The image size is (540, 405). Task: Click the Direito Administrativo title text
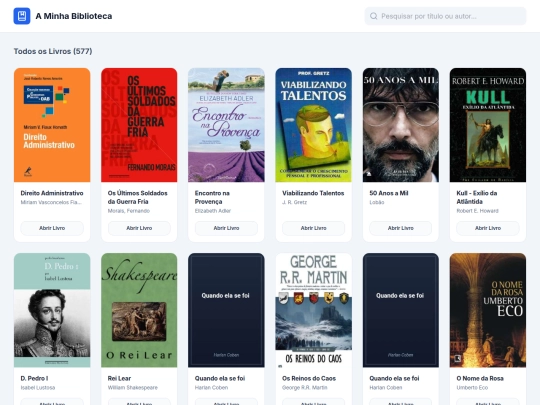click(52, 193)
